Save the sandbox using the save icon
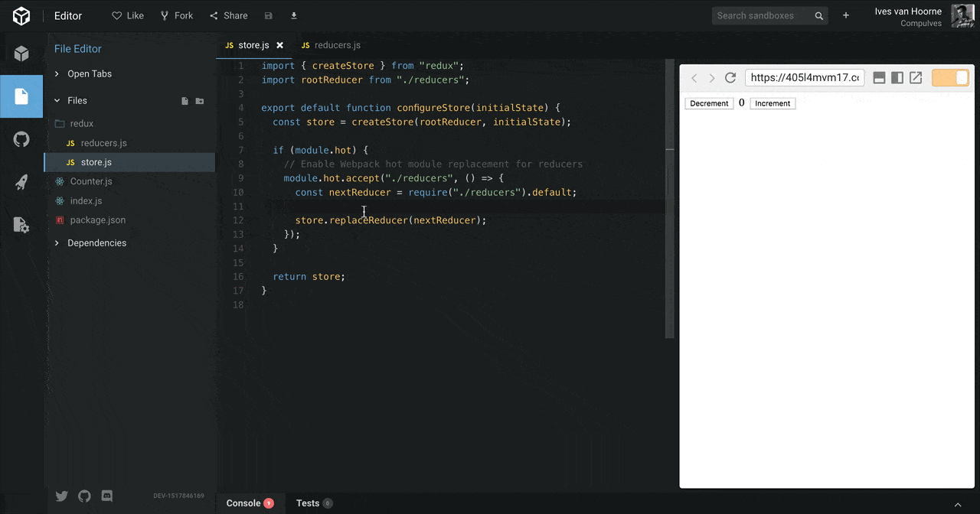 (267, 15)
